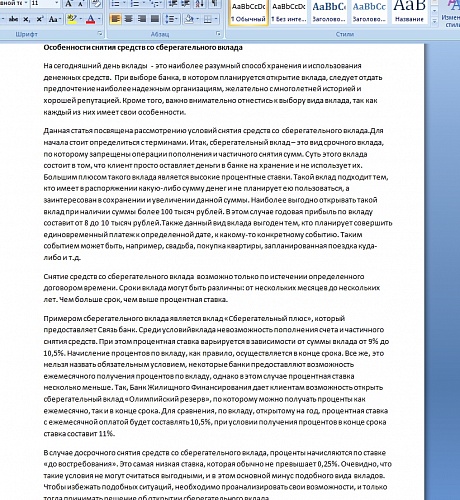
Task: Open Font dialog launcher in Шрифт group
Action: pos(100,34)
